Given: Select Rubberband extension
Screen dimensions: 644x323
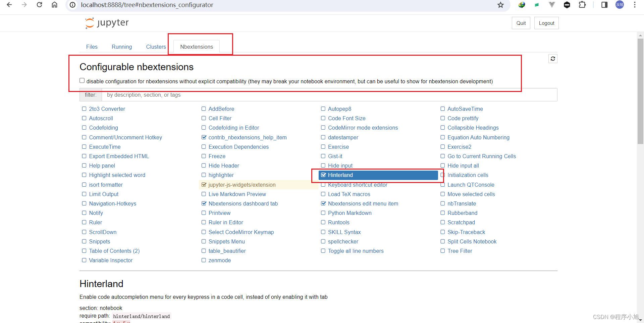Looking at the screenshot, I should point(462,213).
